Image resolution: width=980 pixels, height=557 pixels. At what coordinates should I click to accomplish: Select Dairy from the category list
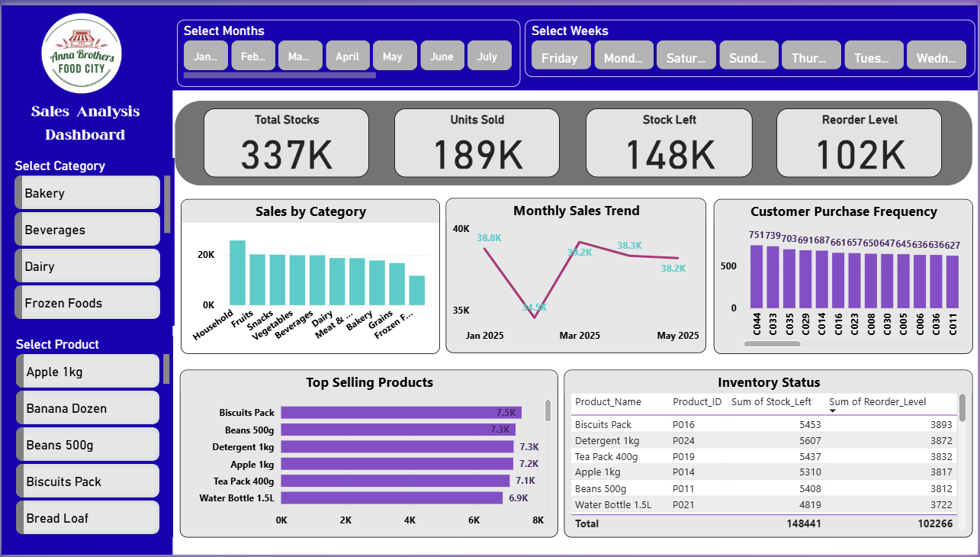coord(86,265)
